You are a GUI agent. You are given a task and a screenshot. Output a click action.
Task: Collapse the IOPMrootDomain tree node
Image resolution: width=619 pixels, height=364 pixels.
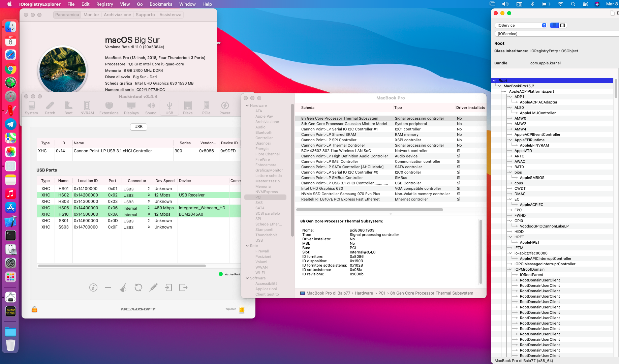(x=510, y=269)
